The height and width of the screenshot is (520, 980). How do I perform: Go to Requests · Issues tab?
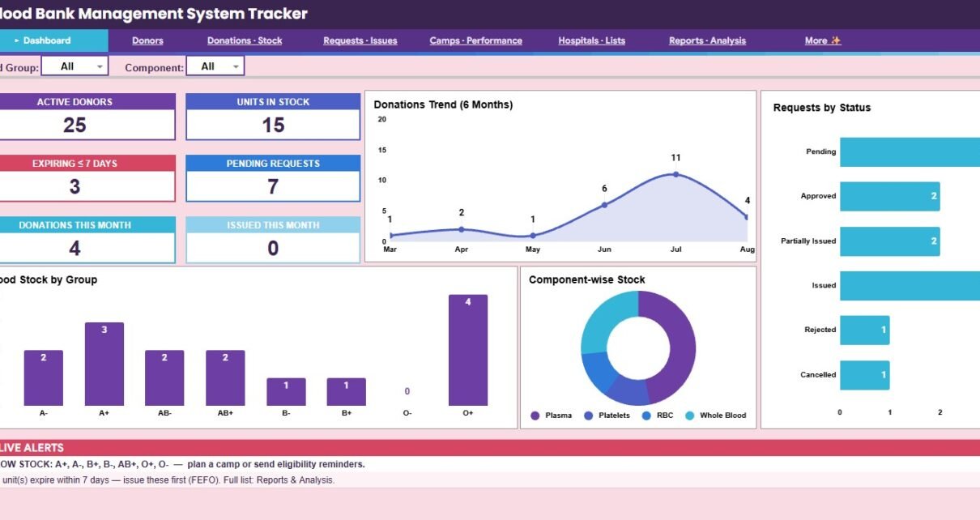tap(360, 40)
